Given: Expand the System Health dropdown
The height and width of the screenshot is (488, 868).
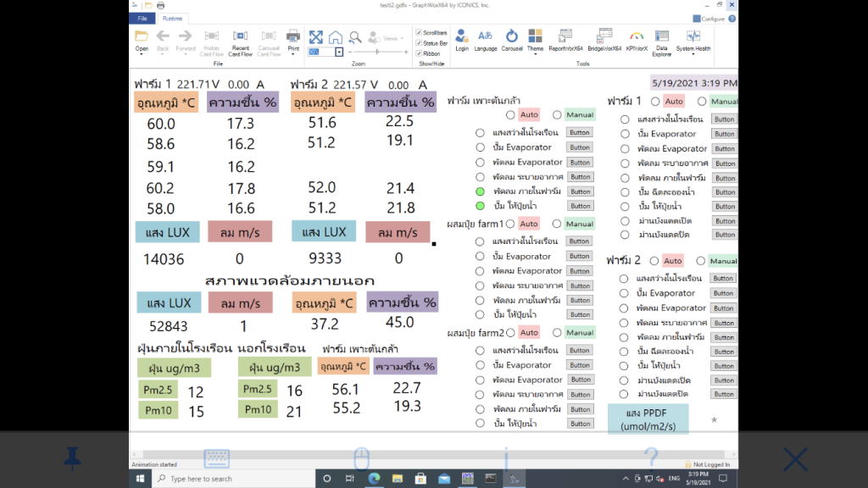Looking at the screenshot, I should tap(693, 54).
